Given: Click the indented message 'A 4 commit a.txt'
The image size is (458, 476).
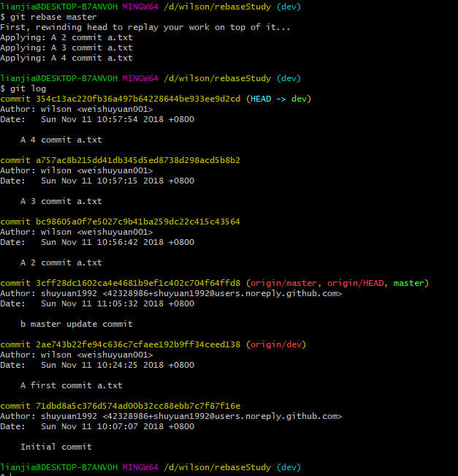Looking at the screenshot, I should click(61, 140).
